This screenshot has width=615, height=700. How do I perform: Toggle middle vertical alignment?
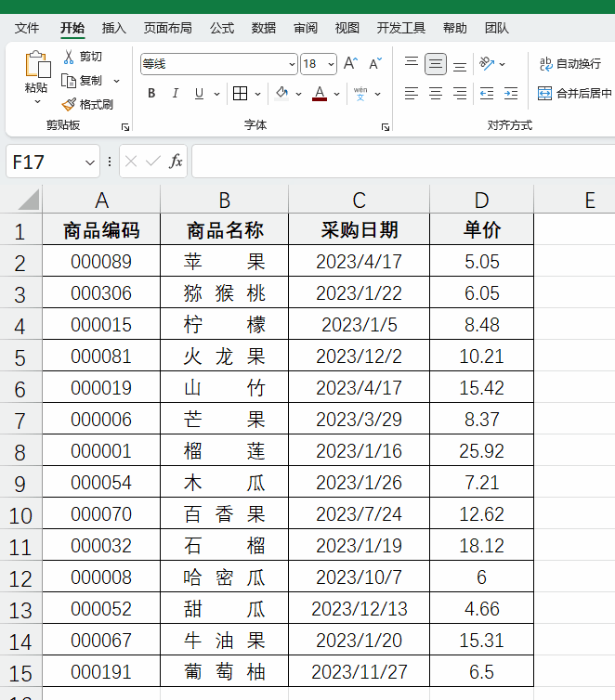[436, 64]
